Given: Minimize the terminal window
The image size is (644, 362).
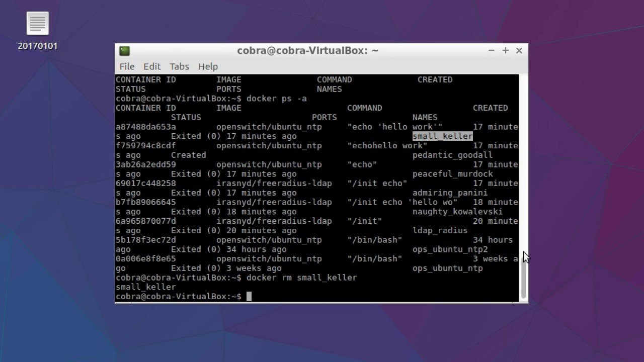Looking at the screenshot, I should pyautogui.click(x=492, y=50).
